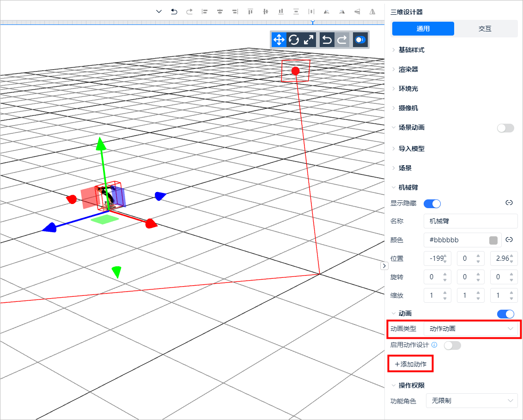This screenshot has height=420, width=523.
Task: Decrease the second 旋转 value
Action: point(478,280)
